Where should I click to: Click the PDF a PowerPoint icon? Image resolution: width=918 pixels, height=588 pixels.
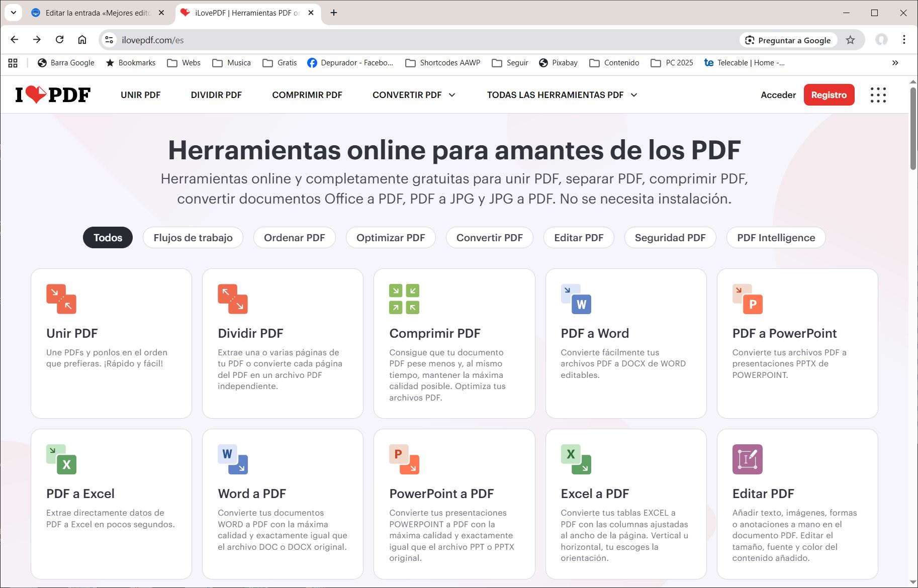[x=748, y=299]
